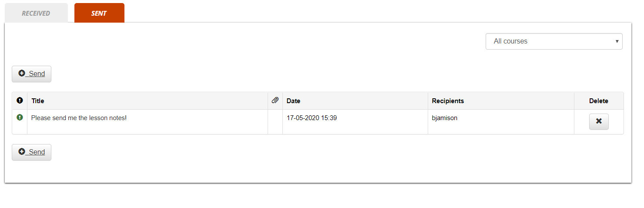Open the message "Please send me the lesson notes!"

click(x=79, y=118)
